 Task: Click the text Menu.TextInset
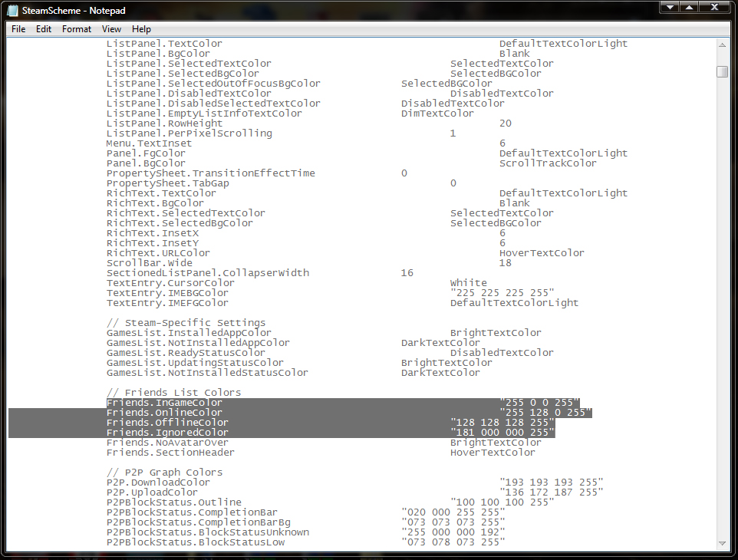pos(149,143)
